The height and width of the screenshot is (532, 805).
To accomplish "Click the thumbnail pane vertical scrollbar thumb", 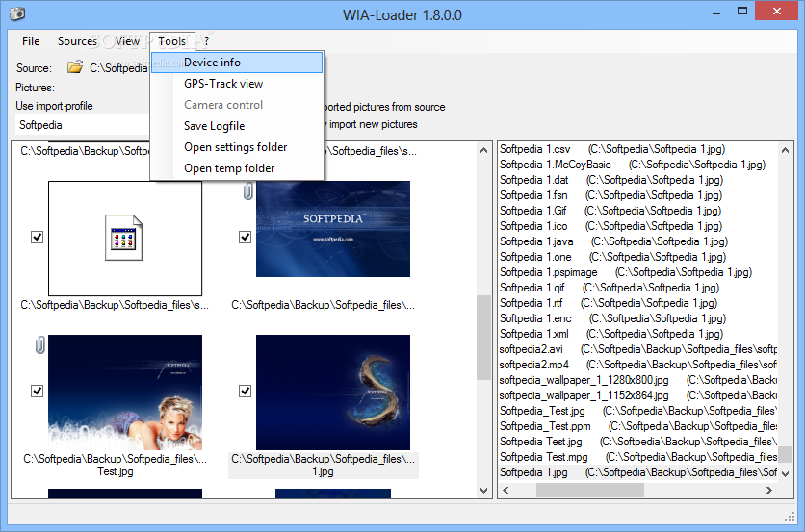I will click(x=483, y=338).
